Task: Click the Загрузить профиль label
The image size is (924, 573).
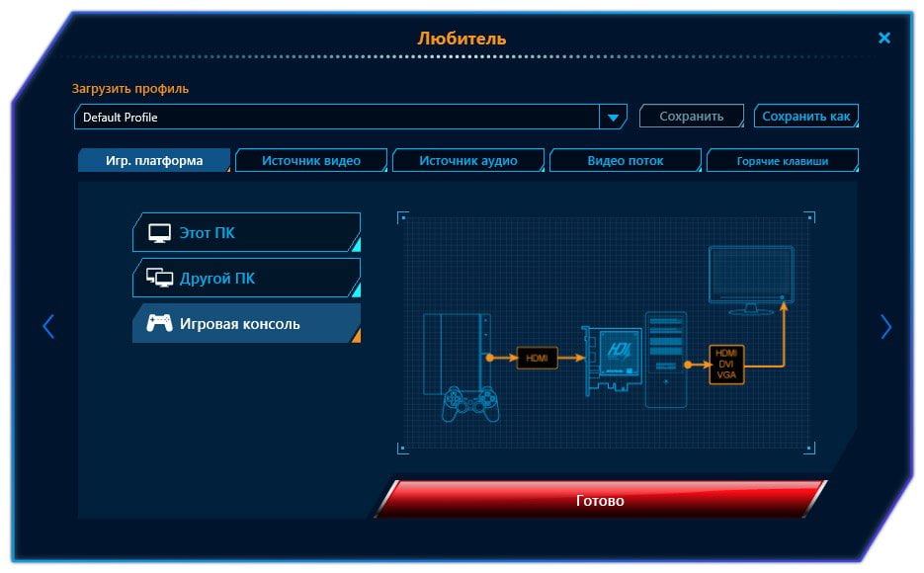Action: (130, 89)
